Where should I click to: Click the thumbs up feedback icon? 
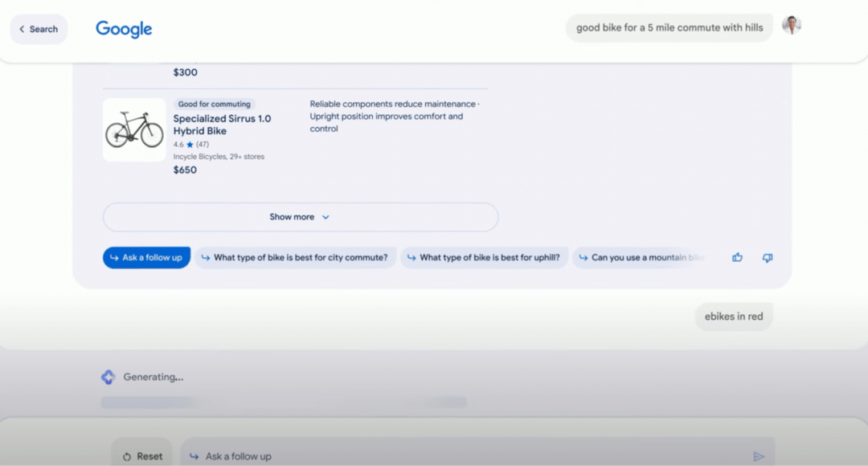(737, 258)
